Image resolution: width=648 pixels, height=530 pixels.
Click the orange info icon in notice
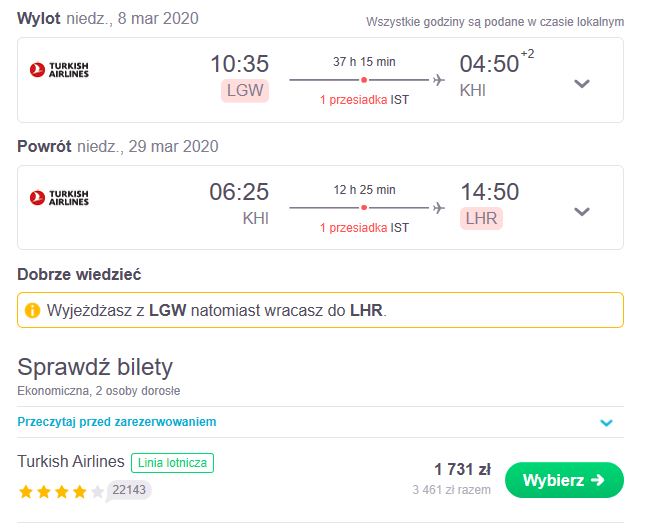32,310
